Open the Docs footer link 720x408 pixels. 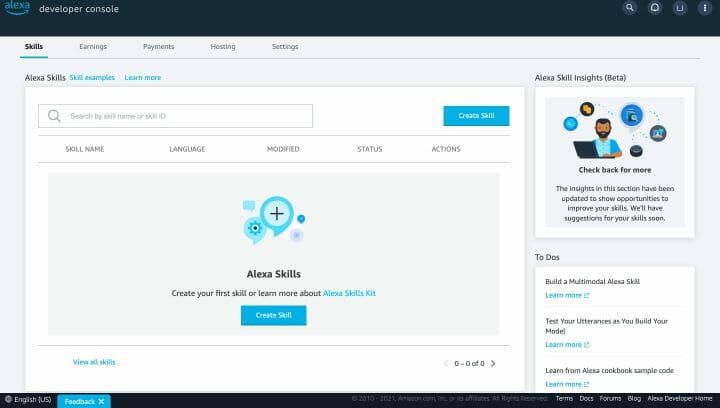tap(586, 398)
